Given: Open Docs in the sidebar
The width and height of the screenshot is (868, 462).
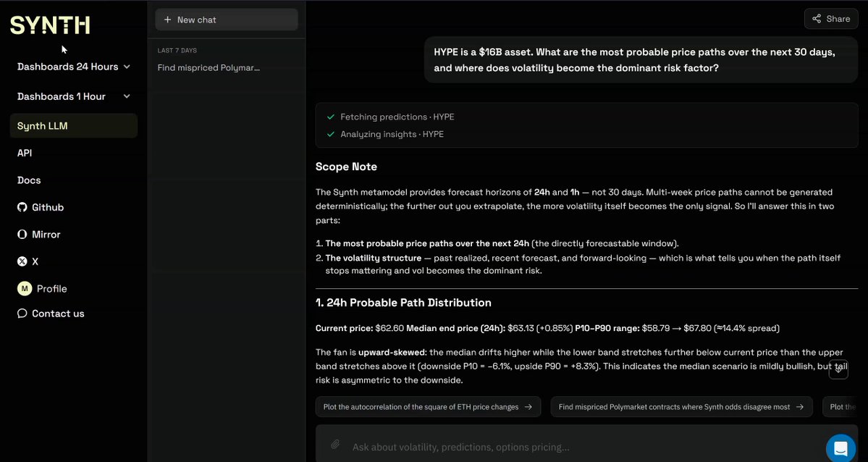Looking at the screenshot, I should pos(29,180).
